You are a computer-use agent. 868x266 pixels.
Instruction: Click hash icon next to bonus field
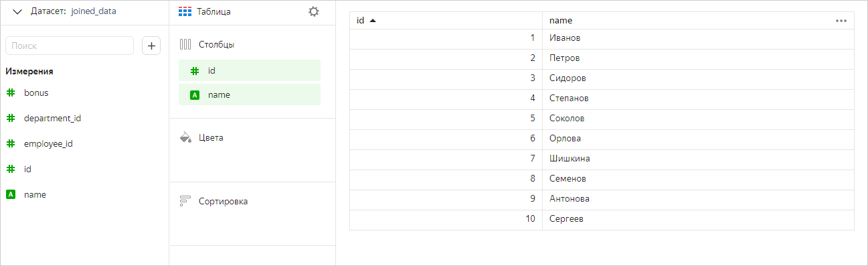click(11, 92)
